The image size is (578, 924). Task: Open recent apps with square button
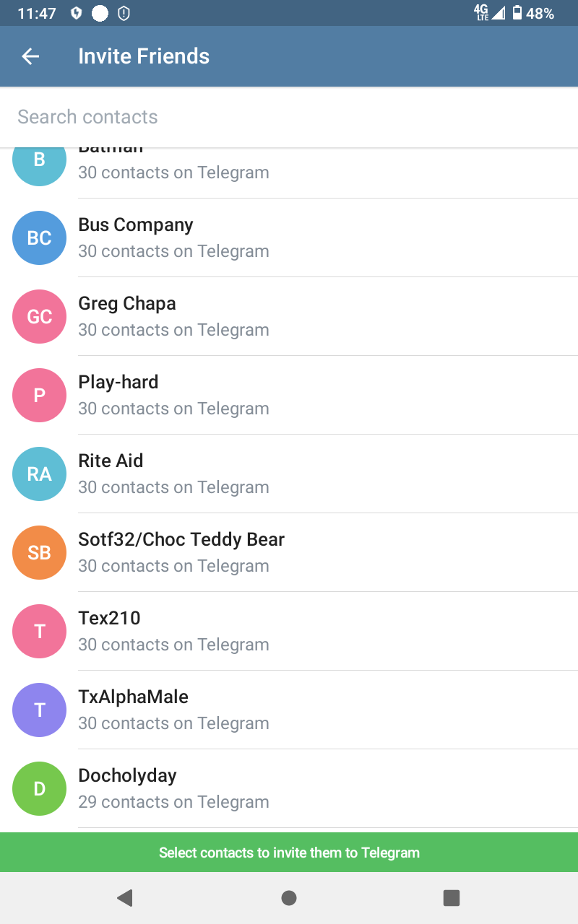[x=452, y=897]
